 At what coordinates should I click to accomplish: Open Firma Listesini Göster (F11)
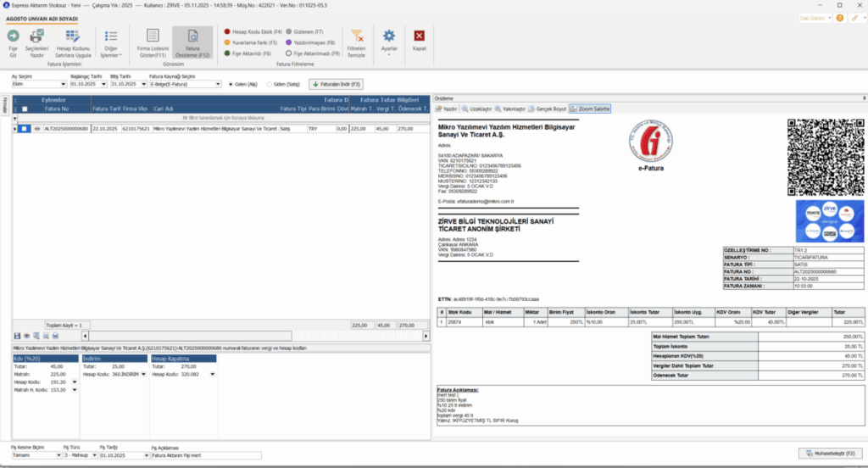(x=153, y=43)
